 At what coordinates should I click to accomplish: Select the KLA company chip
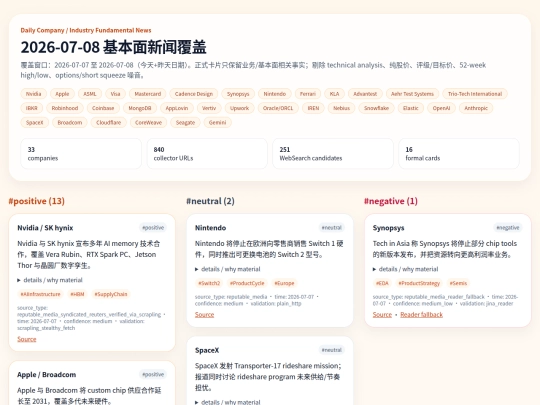point(334,94)
